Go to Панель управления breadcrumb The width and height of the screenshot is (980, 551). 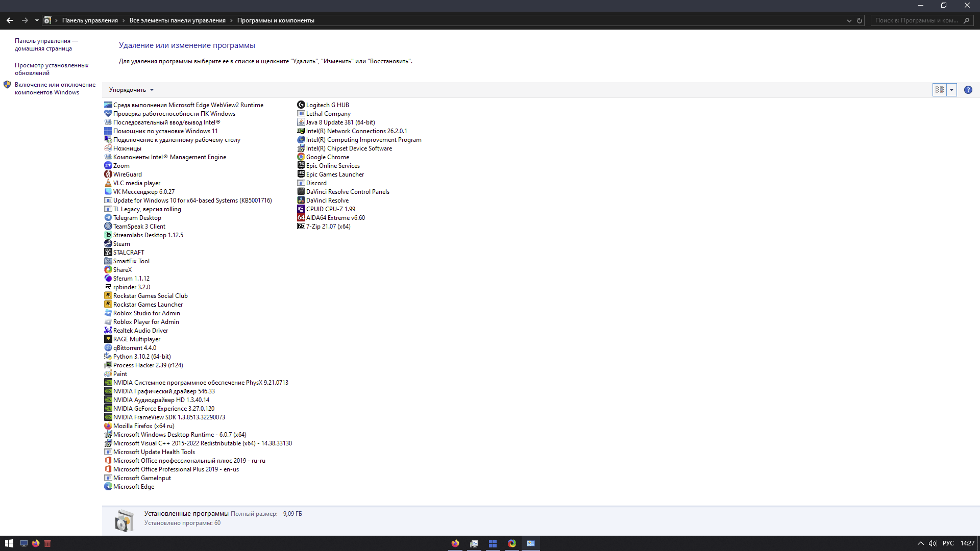click(90, 20)
